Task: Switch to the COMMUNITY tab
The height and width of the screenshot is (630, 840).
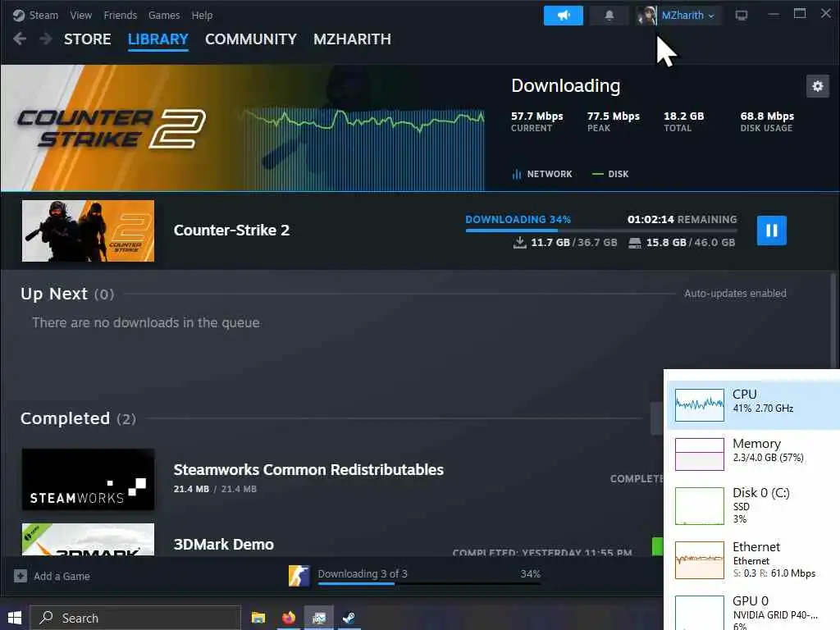Action: pyautogui.click(x=251, y=39)
